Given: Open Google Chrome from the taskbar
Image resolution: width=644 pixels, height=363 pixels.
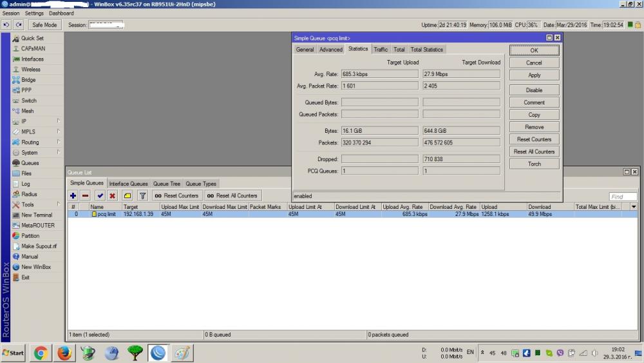Looking at the screenshot, I should pos(41,353).
